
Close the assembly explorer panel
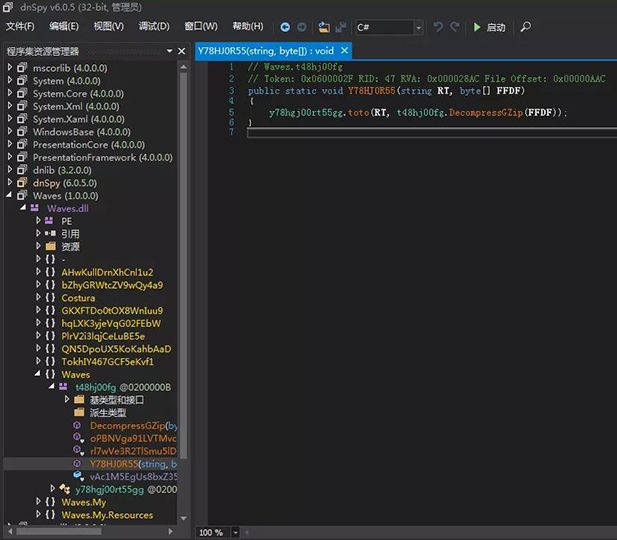click(181, 51)
